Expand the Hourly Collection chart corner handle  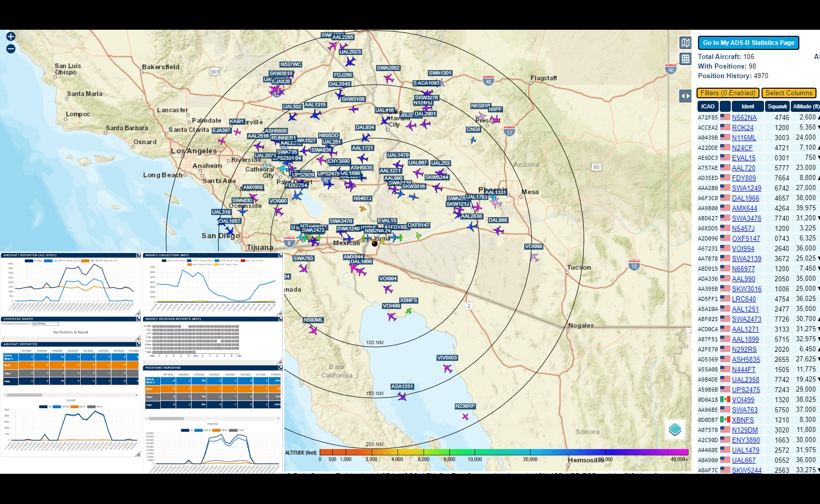280,313
